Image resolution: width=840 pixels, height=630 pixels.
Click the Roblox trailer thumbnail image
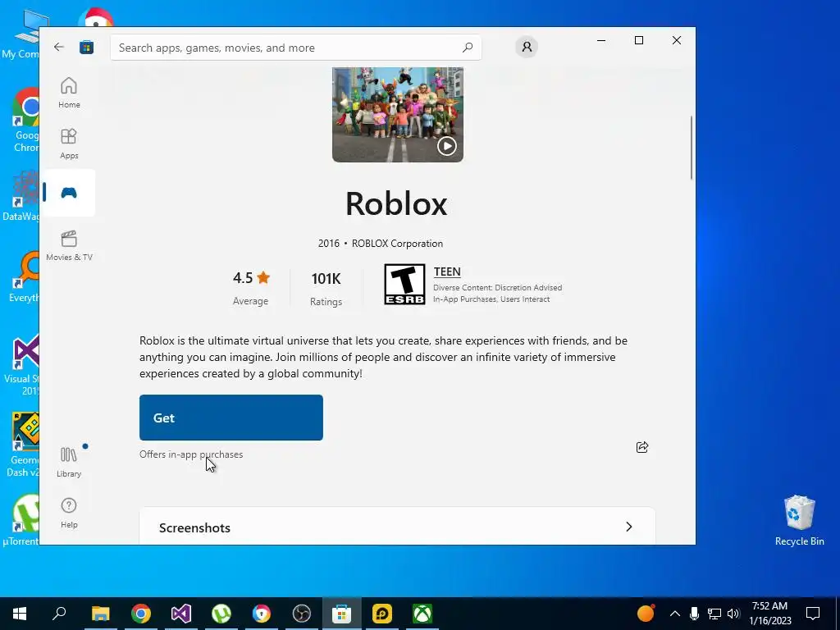(398, 115)
